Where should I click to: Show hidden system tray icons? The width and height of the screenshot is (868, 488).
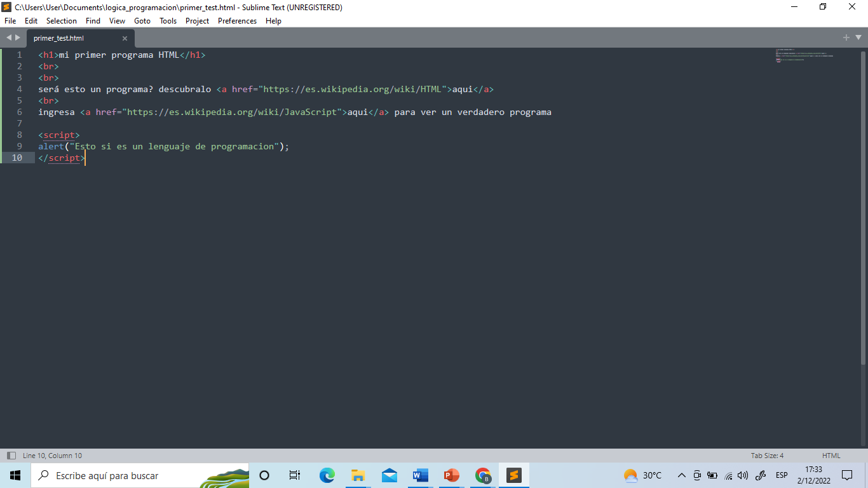pos(682,475)
